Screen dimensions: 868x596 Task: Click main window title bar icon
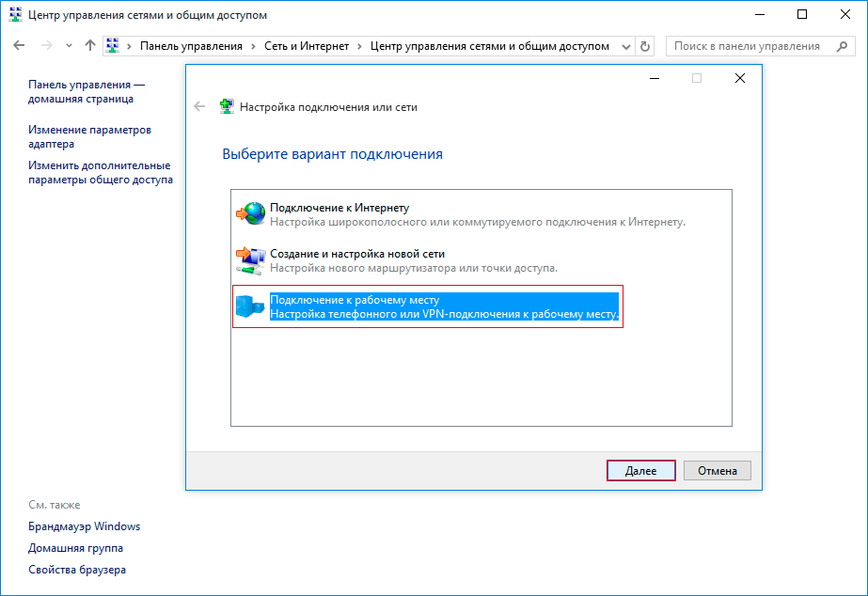15,15
